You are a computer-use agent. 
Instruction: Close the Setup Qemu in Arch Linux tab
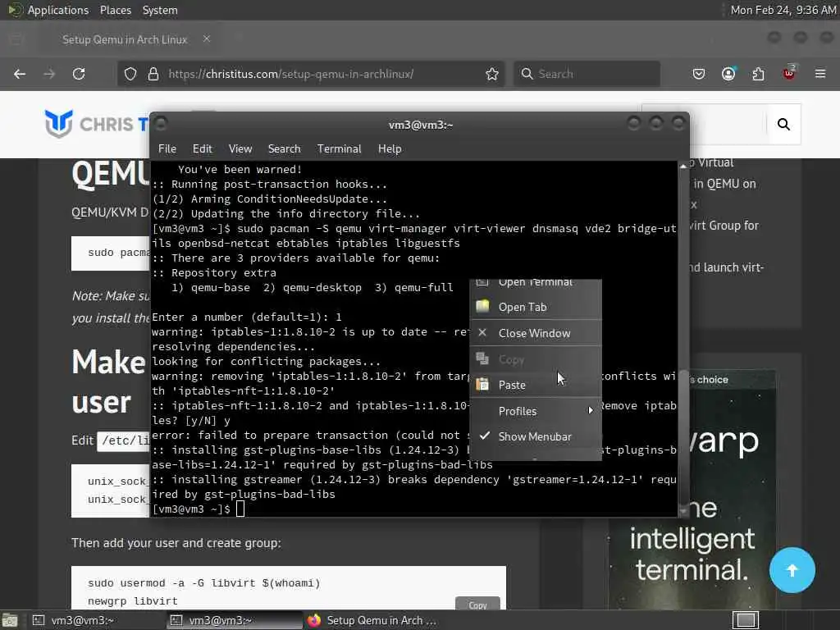(x=206, y=39)
